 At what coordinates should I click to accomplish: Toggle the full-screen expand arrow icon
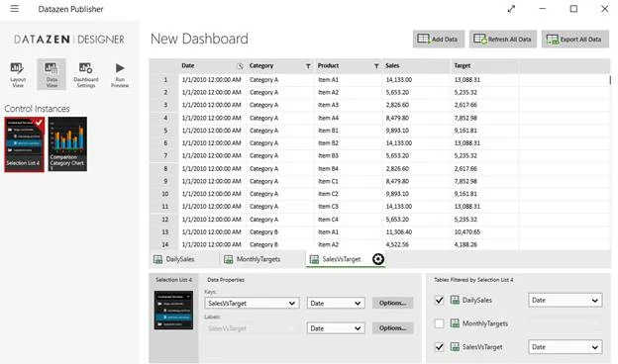point(511,9)
